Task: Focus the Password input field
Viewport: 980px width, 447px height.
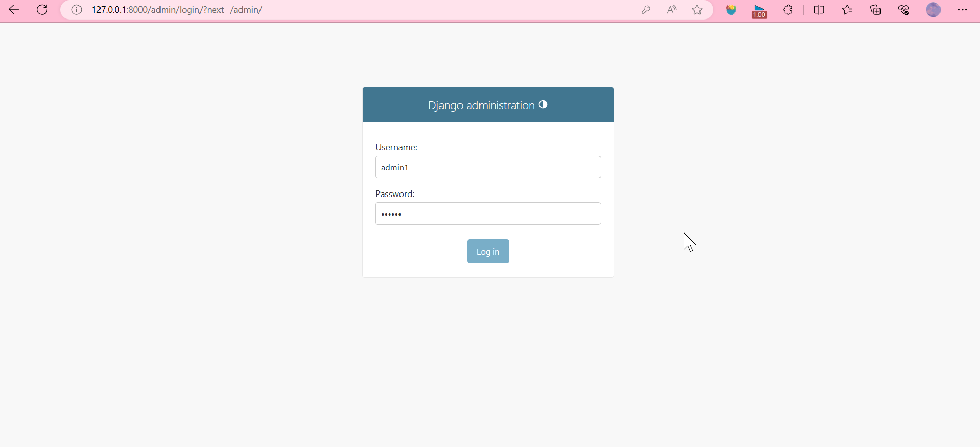Action: pyautogui.click(x=488, y=213)
